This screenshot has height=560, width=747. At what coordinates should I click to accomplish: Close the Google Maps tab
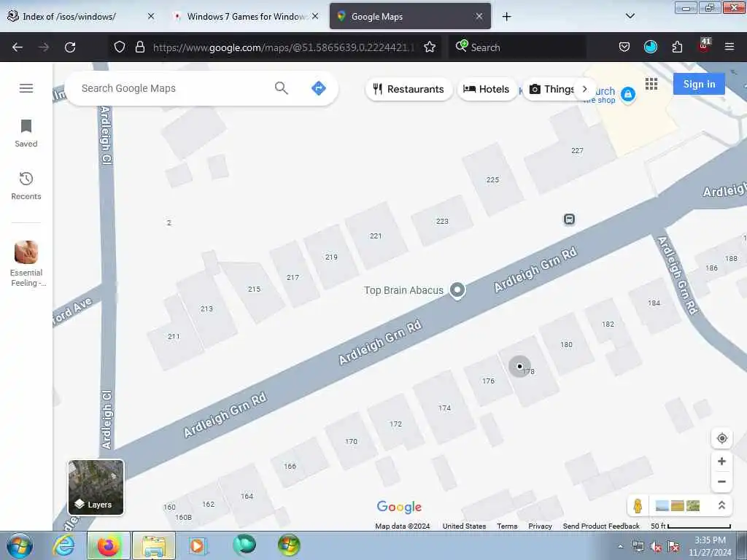coord(479,16)
